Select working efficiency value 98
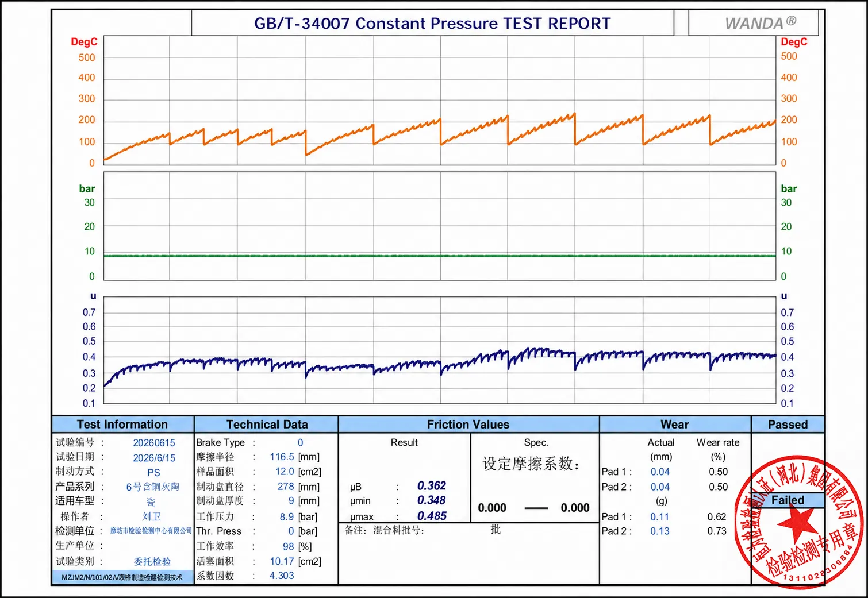The width and height of the screenshot is (868, 598). 288,546
